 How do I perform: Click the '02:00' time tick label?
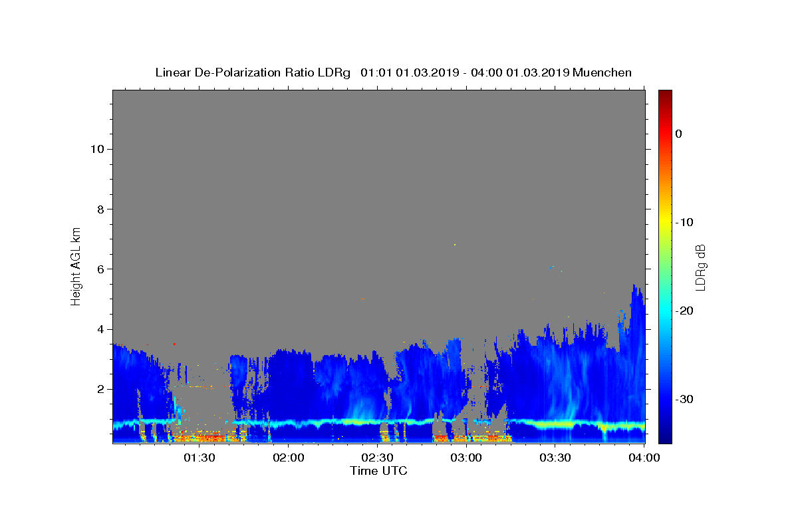click(289, 458)
